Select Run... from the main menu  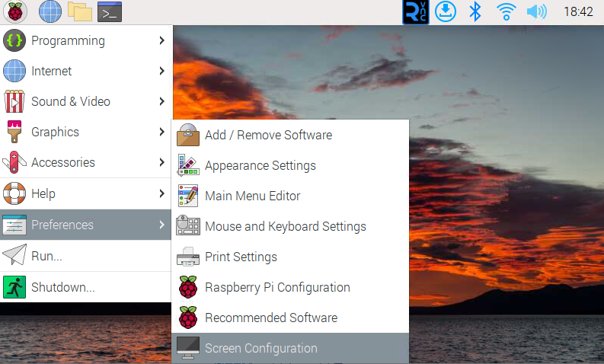pos(85,257)
